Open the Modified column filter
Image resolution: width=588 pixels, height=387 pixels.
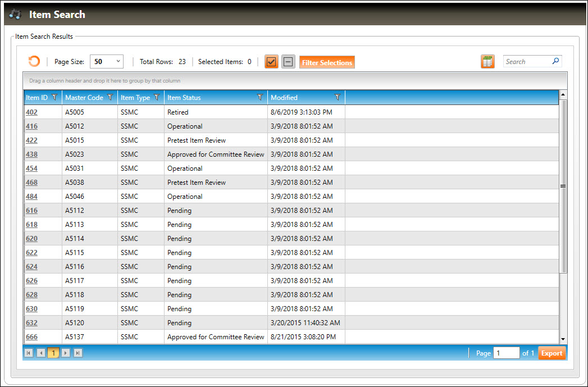(337, 97)
